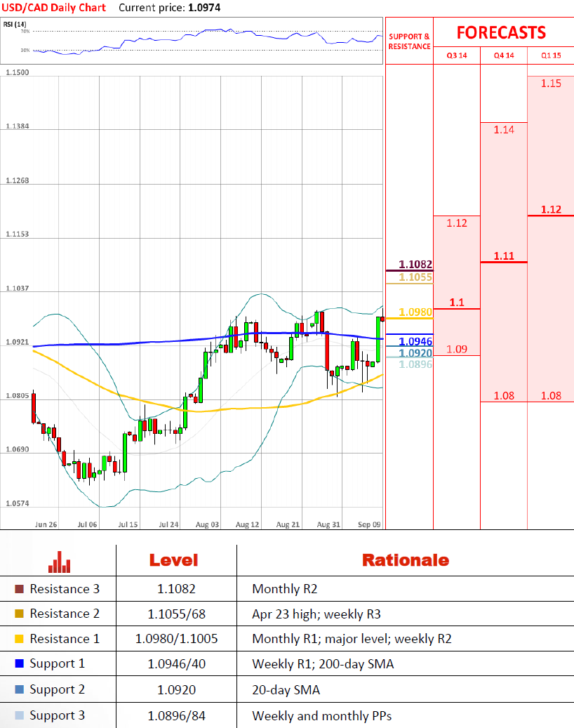
Task: Select the Q1 15 forecast column header
Action: 551,55
